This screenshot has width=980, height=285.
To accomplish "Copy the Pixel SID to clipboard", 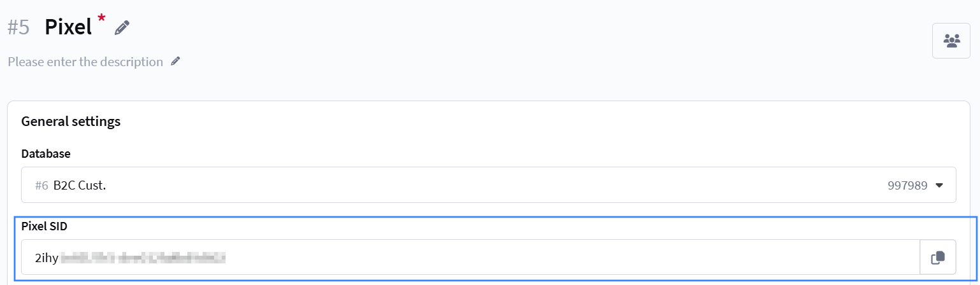I will (x=937, y=258).
